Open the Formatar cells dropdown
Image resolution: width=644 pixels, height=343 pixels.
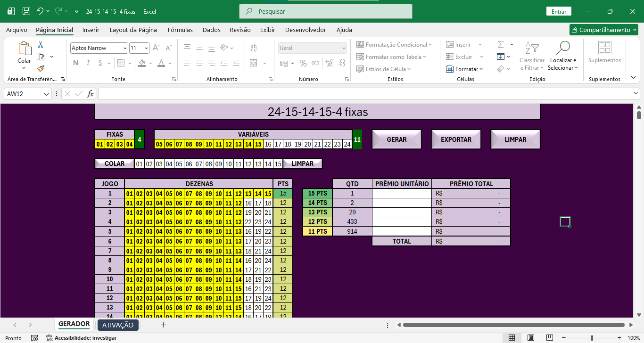[x=464, y=69]
